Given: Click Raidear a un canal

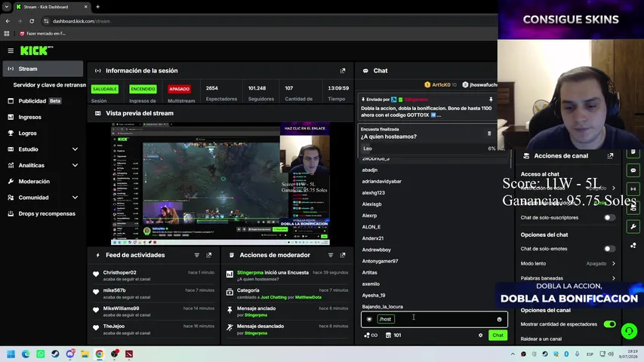Looking at the screenshot, I should pyautogui.click(x=541, y=339).
